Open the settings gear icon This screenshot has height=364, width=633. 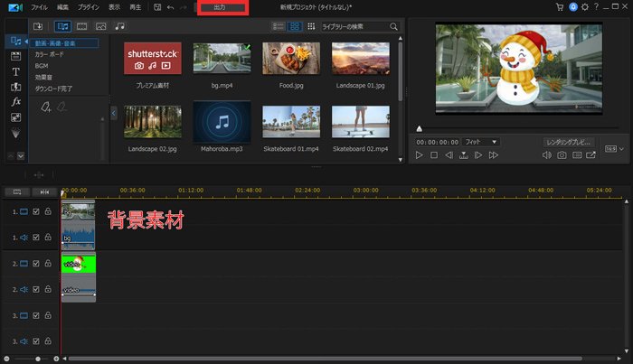tap(585, 7)
